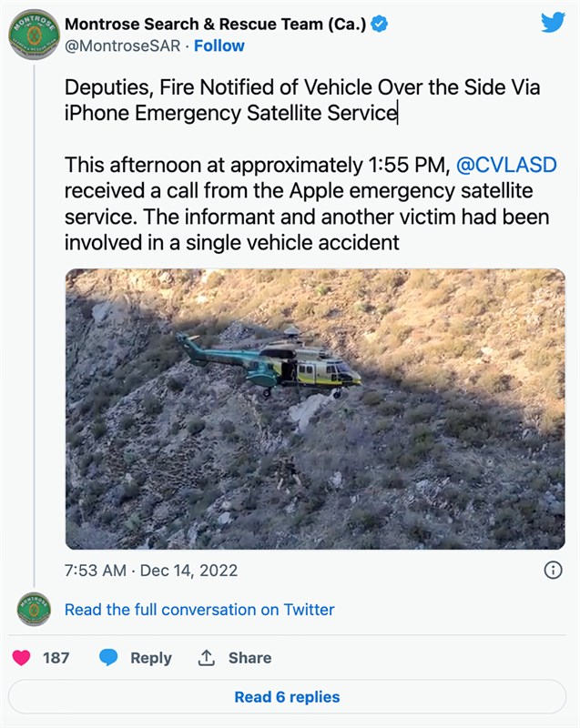Read the full conversation on Twitter
580x728 pixels.
click(199, 610)
